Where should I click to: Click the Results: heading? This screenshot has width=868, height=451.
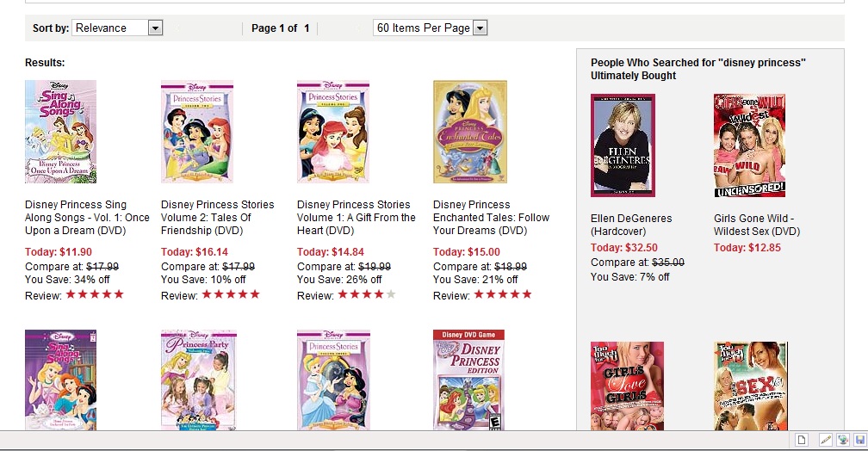(45, 63)
